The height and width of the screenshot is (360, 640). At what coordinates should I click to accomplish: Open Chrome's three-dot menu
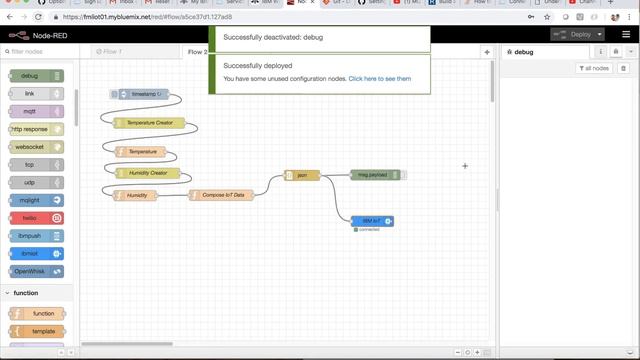pos(629,17)
